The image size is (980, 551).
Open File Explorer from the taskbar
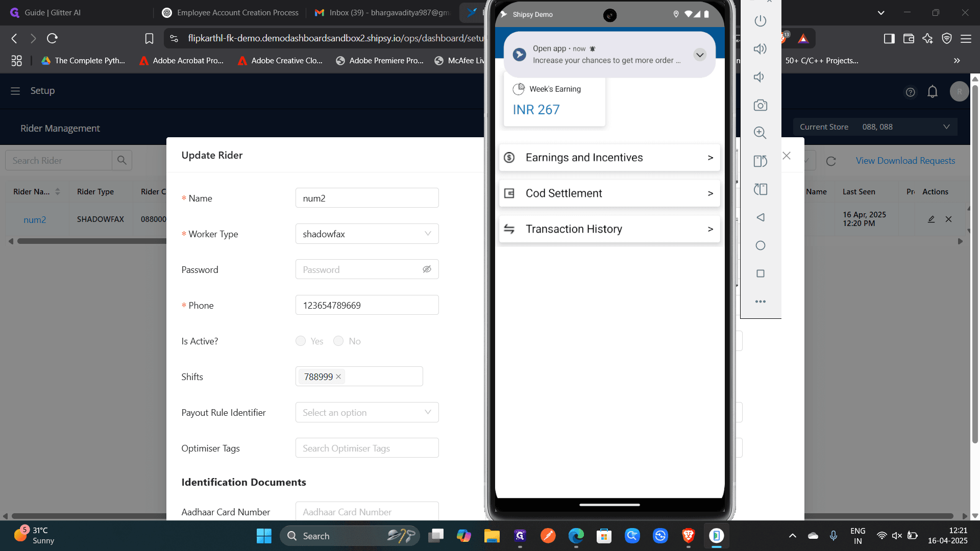click(x=492, y=536)
